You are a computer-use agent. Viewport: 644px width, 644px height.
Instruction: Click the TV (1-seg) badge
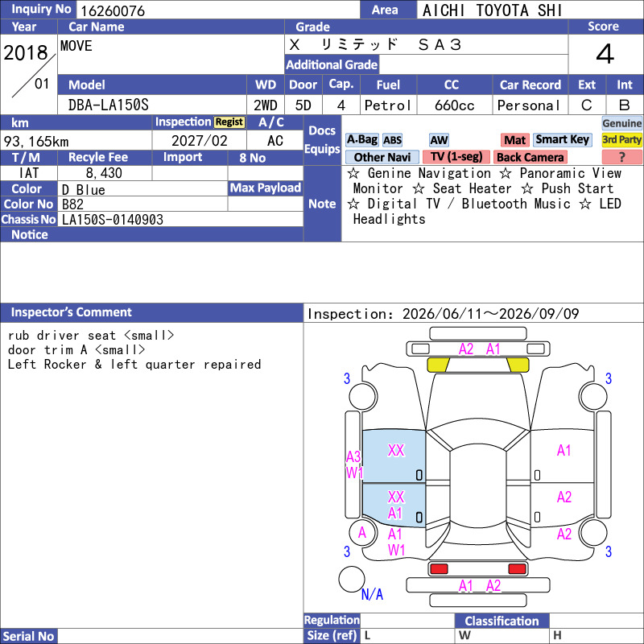click(x=456, y=157)
